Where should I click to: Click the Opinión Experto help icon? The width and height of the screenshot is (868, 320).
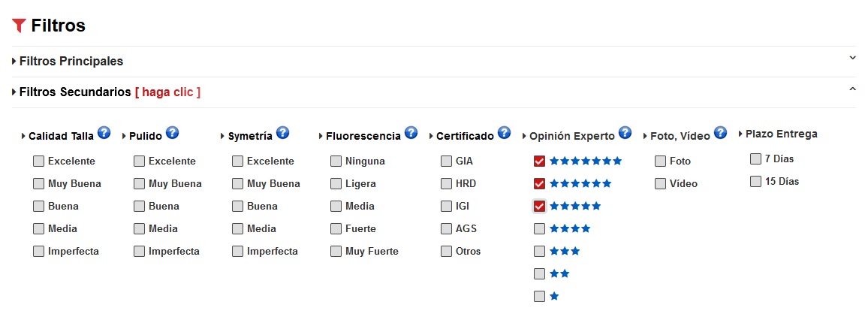click(x=625, y=133)
